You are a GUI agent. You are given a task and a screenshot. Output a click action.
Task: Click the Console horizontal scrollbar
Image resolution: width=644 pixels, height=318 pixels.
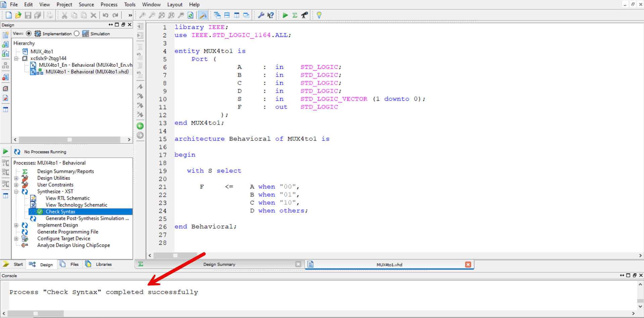point(35,313)
